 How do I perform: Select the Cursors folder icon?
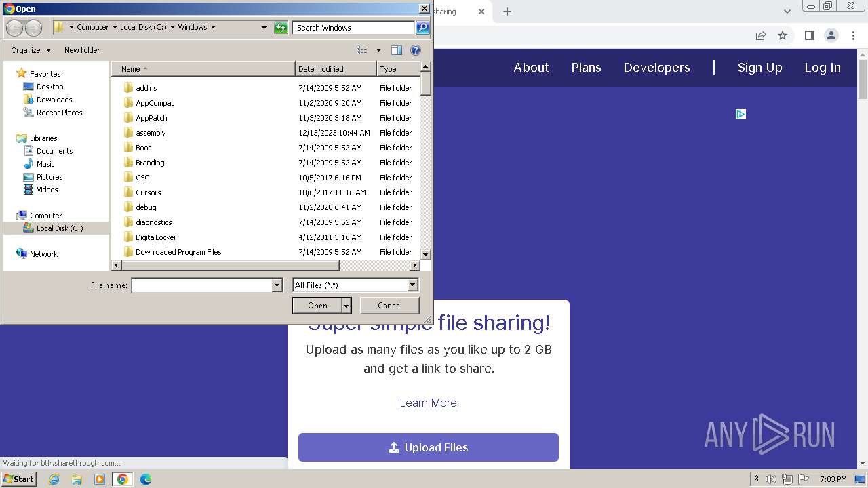click(x=128, y=192)
